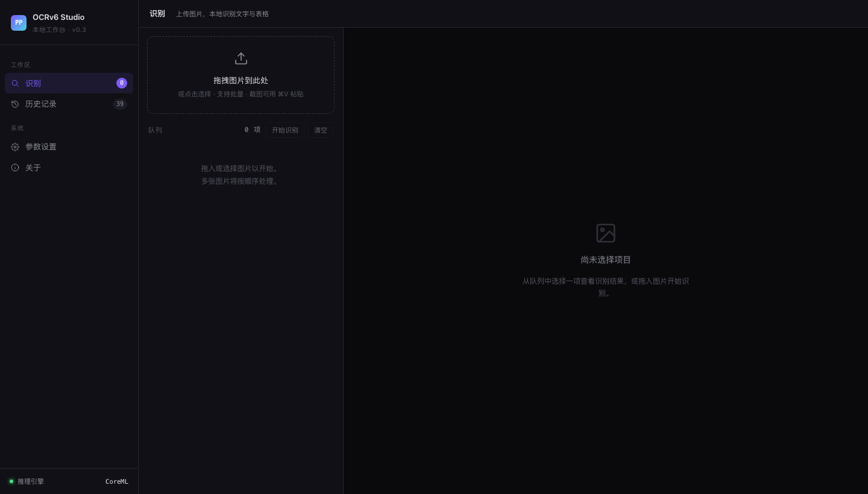
Task: Click the 0 项 queue count
Action: pyautogui.click(x=253, y=130)
